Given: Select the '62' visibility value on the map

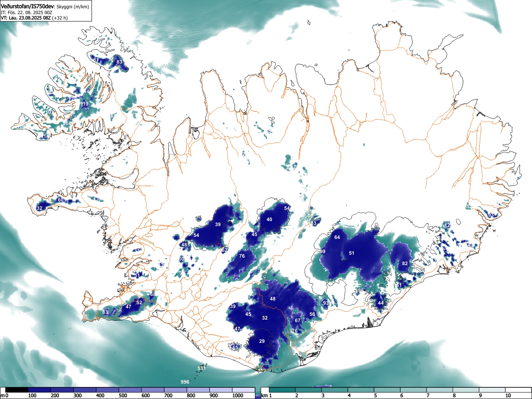Looking at the screenshot, I should pos(224,250).
